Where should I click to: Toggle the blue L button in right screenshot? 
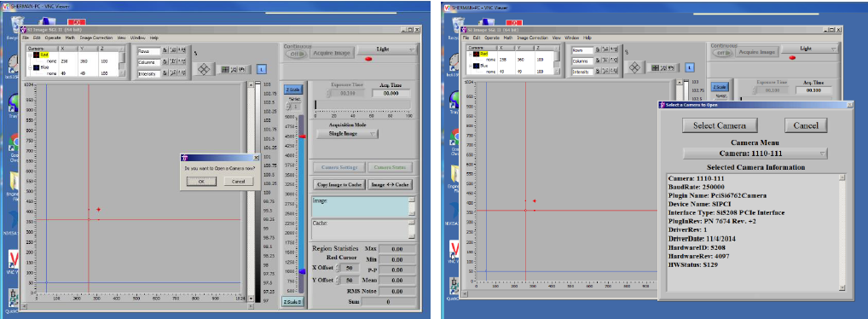click(689, 67)
